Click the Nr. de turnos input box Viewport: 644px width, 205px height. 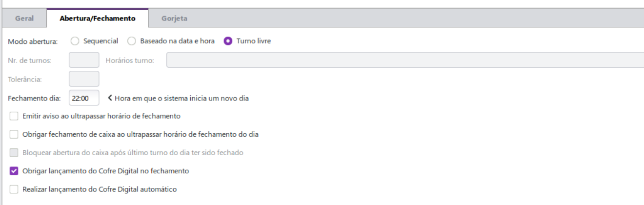point(84,60)
